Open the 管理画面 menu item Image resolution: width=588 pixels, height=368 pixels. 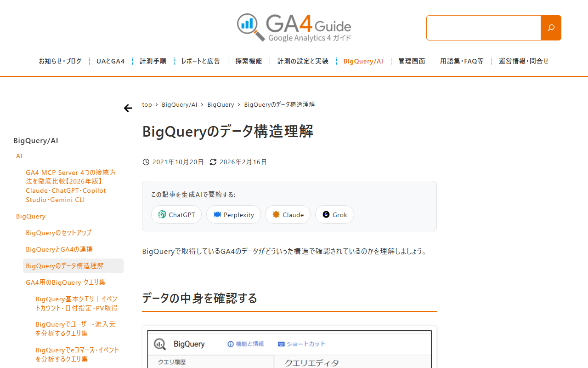click(x=412, y=61)
